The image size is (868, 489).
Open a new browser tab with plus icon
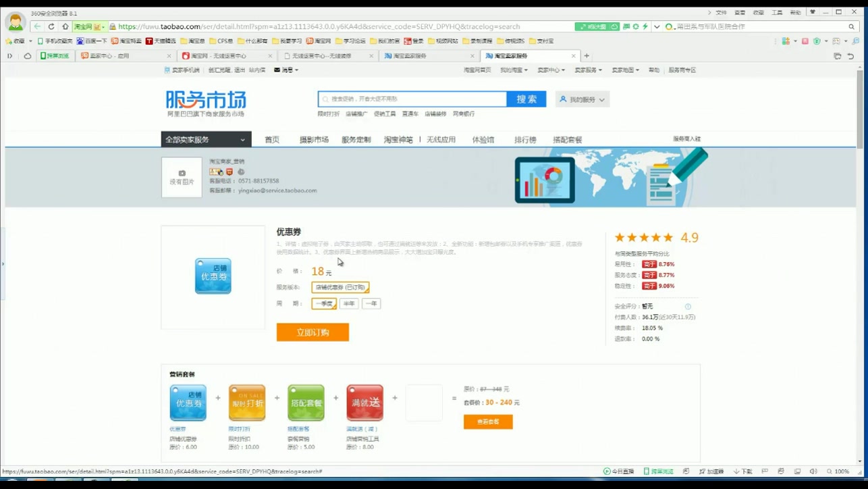pos(587,55)
